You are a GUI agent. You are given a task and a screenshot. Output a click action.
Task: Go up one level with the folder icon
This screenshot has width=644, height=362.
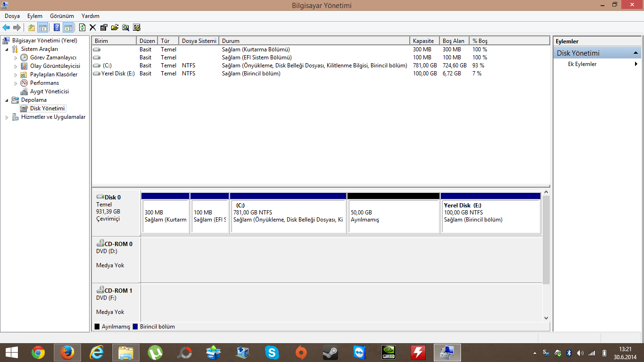[32, 27]
